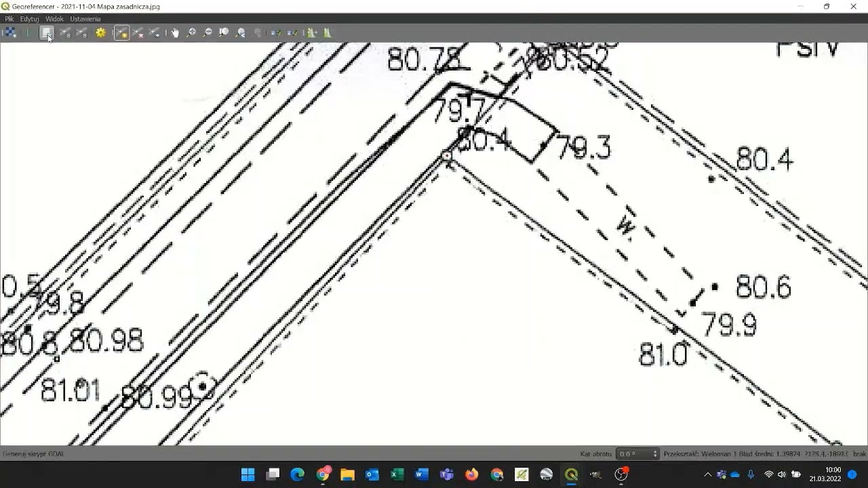Select the Add point tool

point(121,33)
